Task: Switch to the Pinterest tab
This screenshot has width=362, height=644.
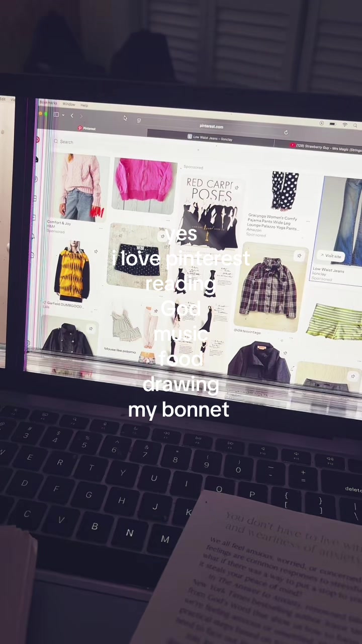Action: [x=86, y=129]
